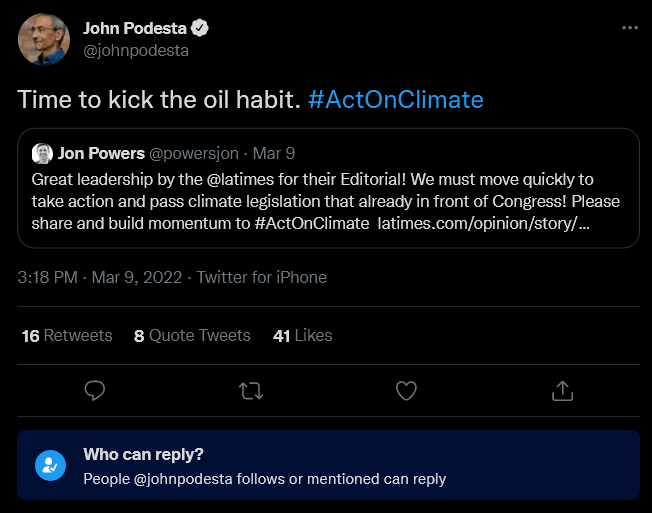This screenshot has height=513, width=652.
Task: Click the Twitter for iPhone source label
Action: click(262, 277)
